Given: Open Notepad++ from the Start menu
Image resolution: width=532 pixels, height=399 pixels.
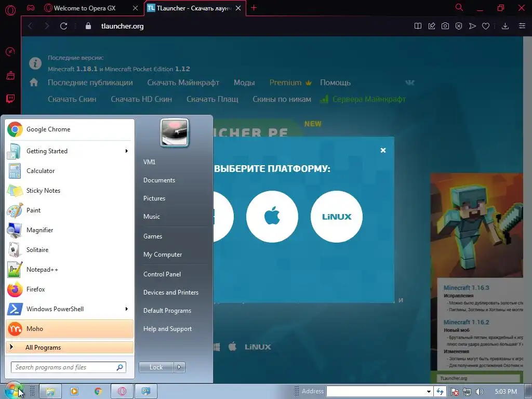Looking at the screenshot, I should (70, 270).
